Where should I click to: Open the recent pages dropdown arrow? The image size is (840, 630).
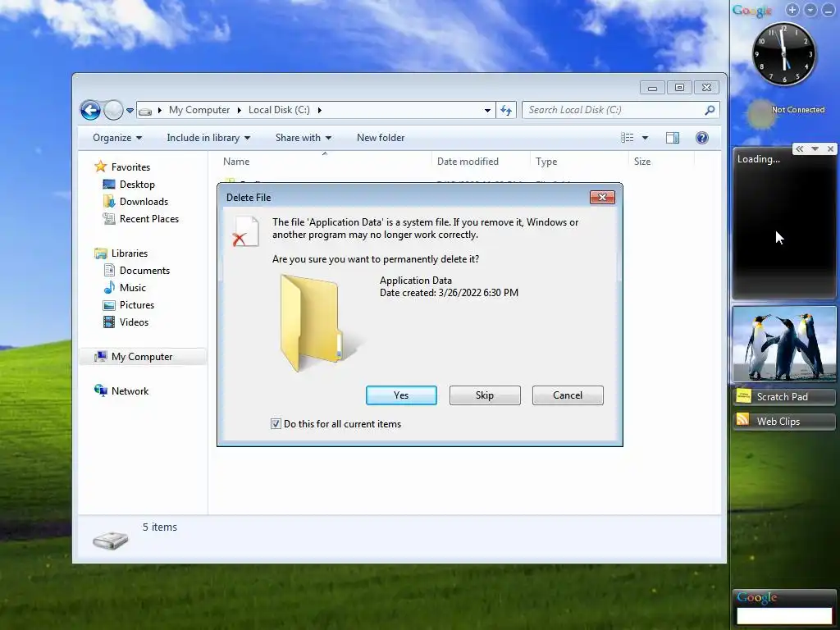pos(130,111)
